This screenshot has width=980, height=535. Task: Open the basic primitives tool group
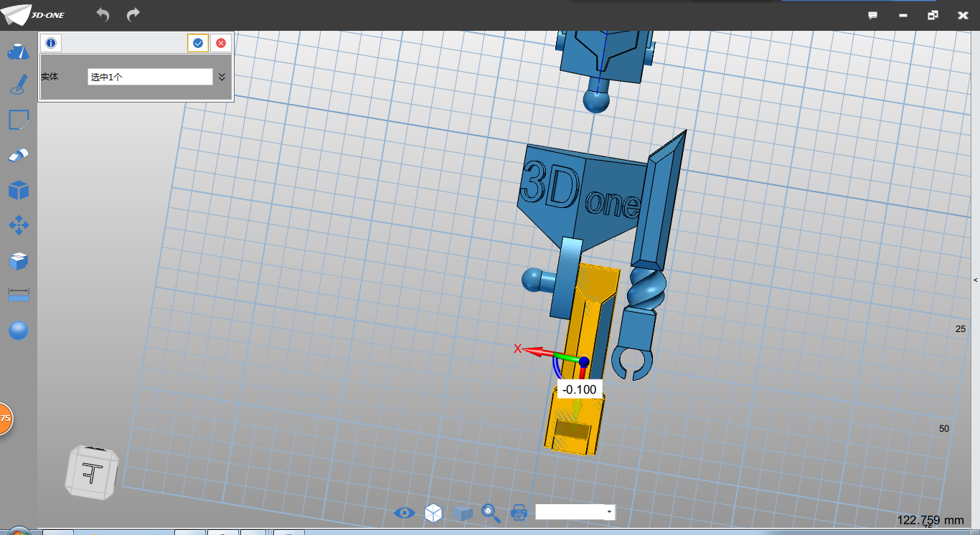(x=18, y=51)
